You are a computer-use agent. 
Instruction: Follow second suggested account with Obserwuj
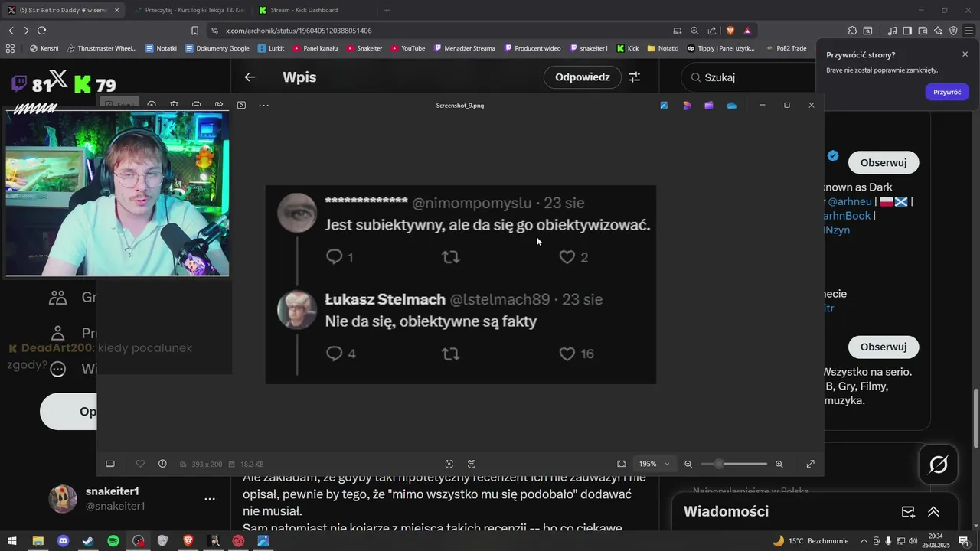884,347
